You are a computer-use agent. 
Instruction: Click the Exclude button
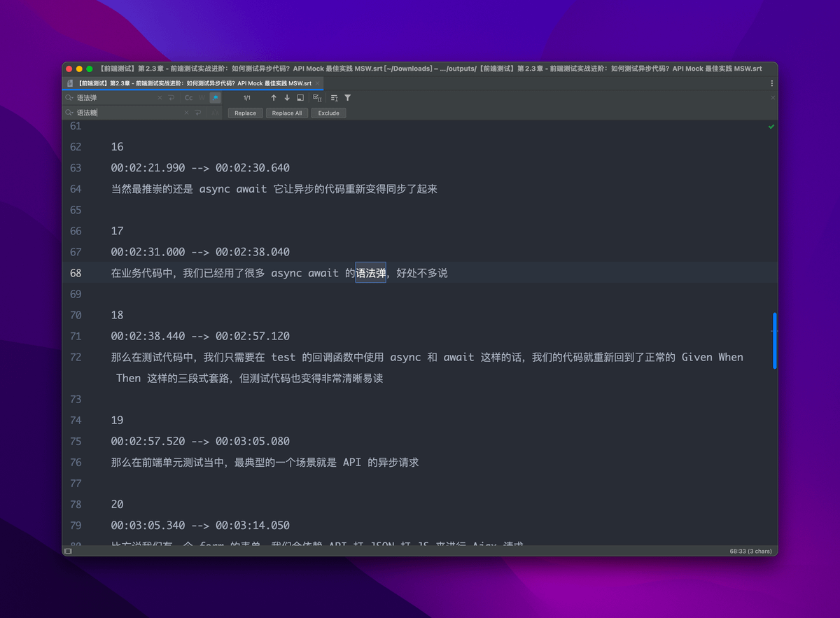tap(328, 113)
